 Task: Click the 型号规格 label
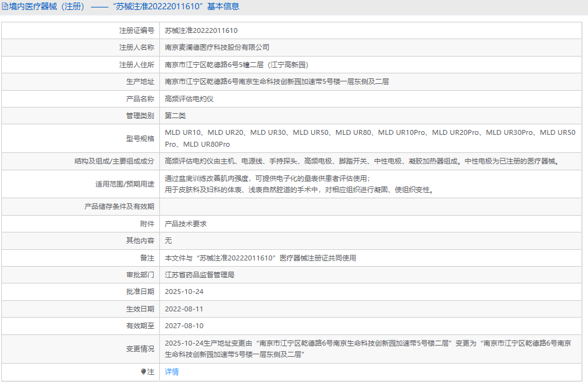pos(140,139)
